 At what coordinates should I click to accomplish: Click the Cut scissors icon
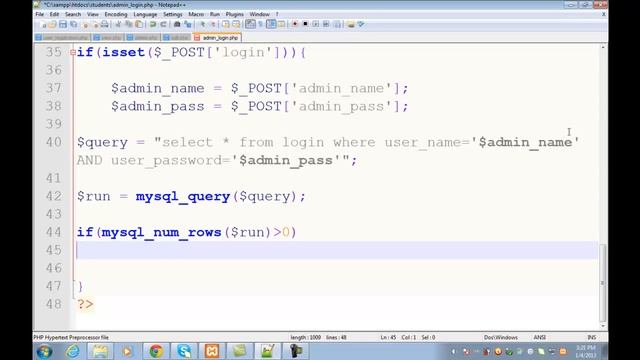[x=118, y=24]
